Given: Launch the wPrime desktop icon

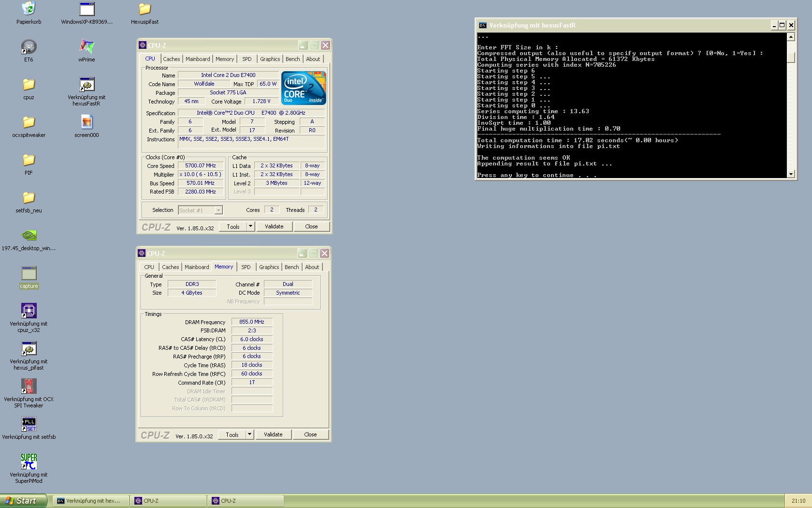Looking at the screenshot, I should [x=87, y=47].
